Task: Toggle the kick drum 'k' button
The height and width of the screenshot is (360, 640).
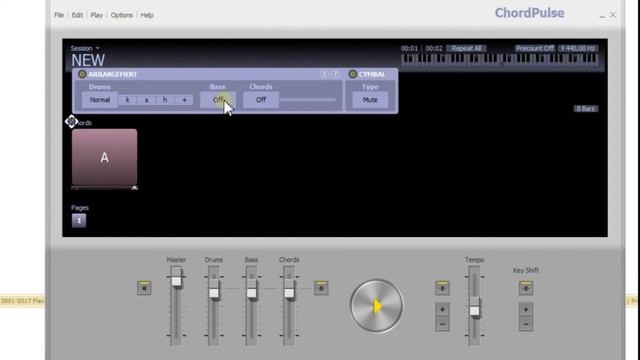Action: coord(128,100)
